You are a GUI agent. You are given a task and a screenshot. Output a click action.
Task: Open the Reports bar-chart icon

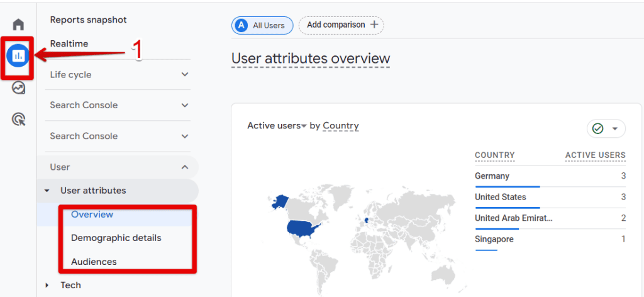[18, 56]
